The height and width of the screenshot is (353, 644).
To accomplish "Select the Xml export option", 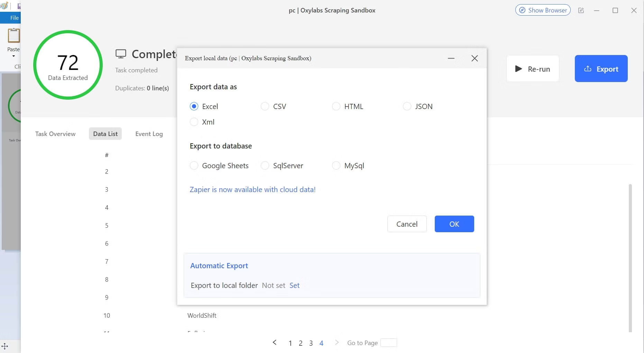I will click(194, 122).
